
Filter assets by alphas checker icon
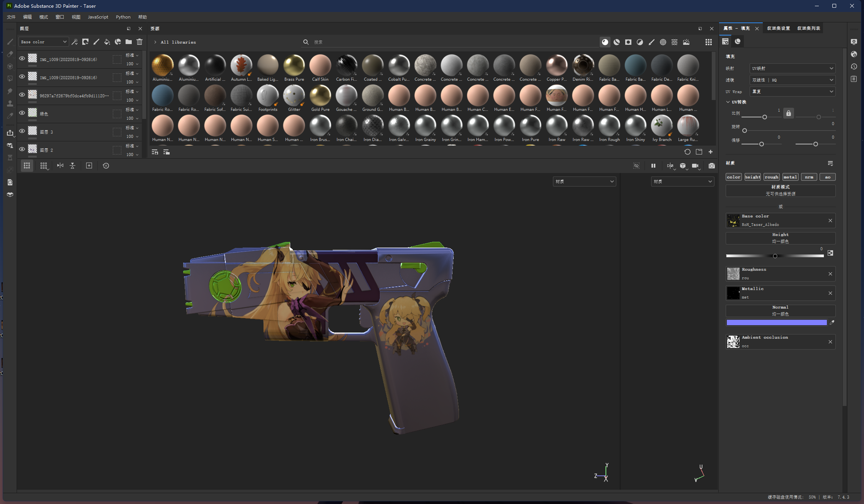(x=663, y=42)
